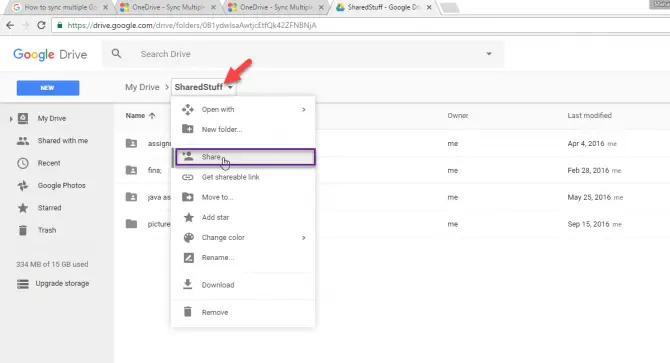This screenshot has height=363, width=670.
Task: Close the 'How to sync multiple' tab
Action: [x=106, y=7]
